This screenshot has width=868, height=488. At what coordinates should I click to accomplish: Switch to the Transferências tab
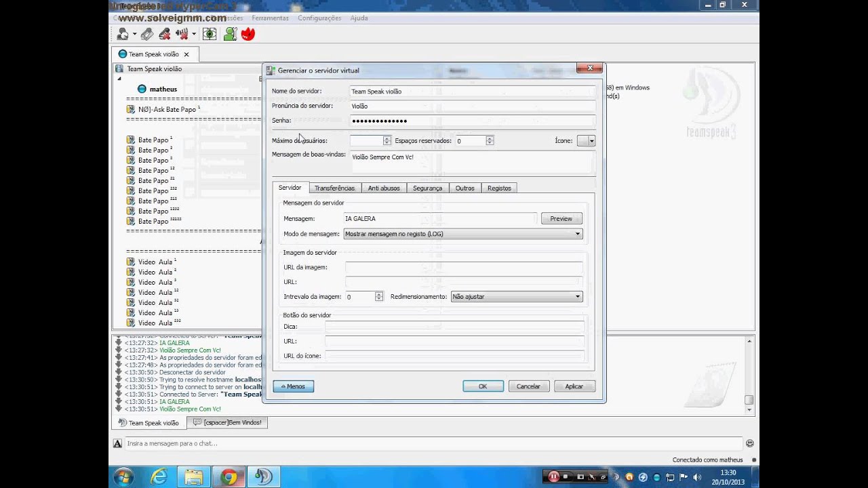[334, 188]
